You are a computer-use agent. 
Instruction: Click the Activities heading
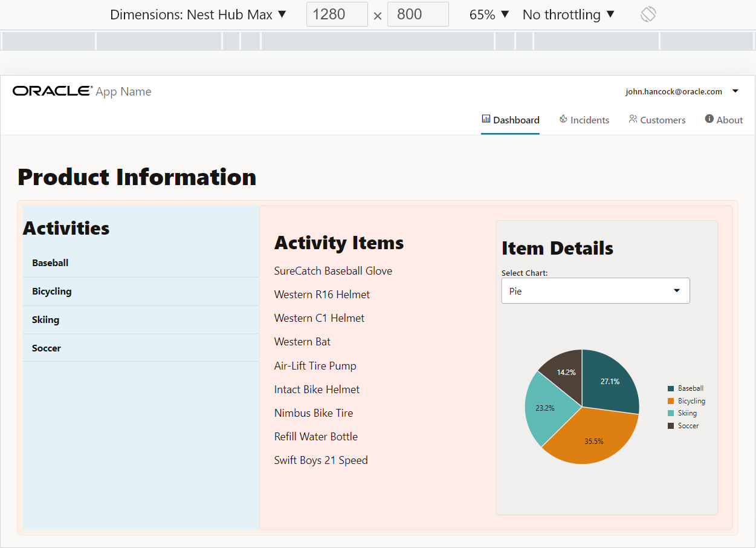point(66,228)
